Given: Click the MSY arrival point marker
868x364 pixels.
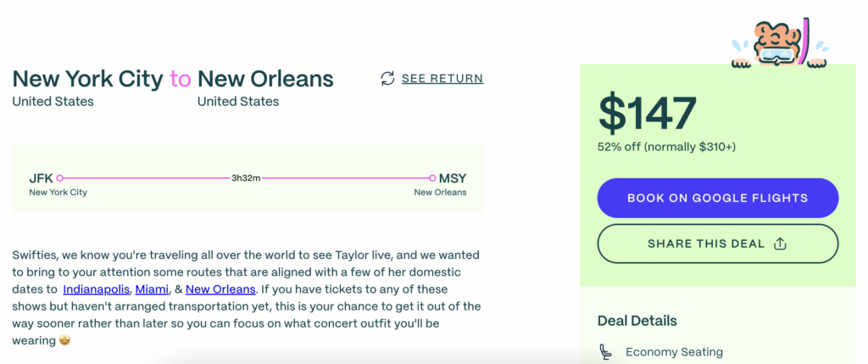Looking at the screenshot, I should (x=432, y=178).
